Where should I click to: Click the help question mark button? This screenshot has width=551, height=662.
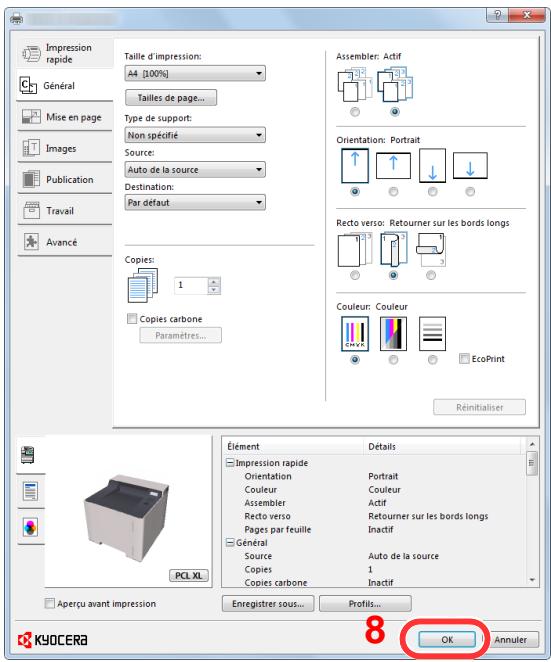[x=497, y=15]
